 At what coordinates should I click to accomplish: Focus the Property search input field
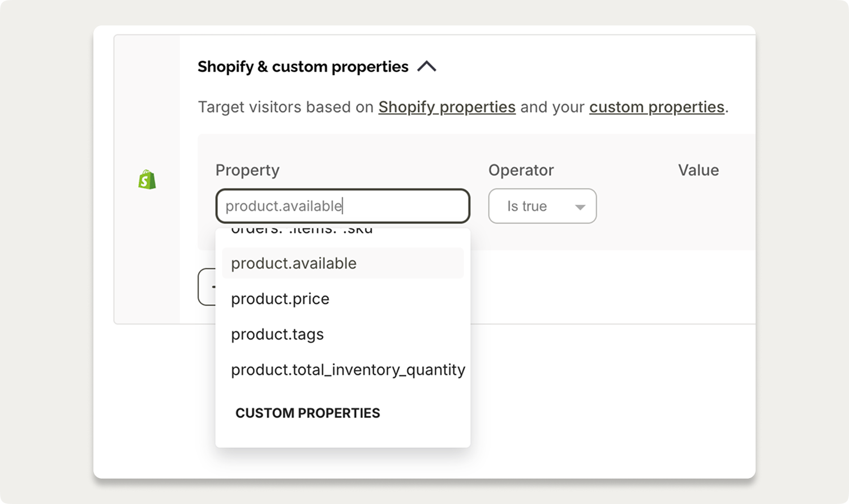coord(342,206)
